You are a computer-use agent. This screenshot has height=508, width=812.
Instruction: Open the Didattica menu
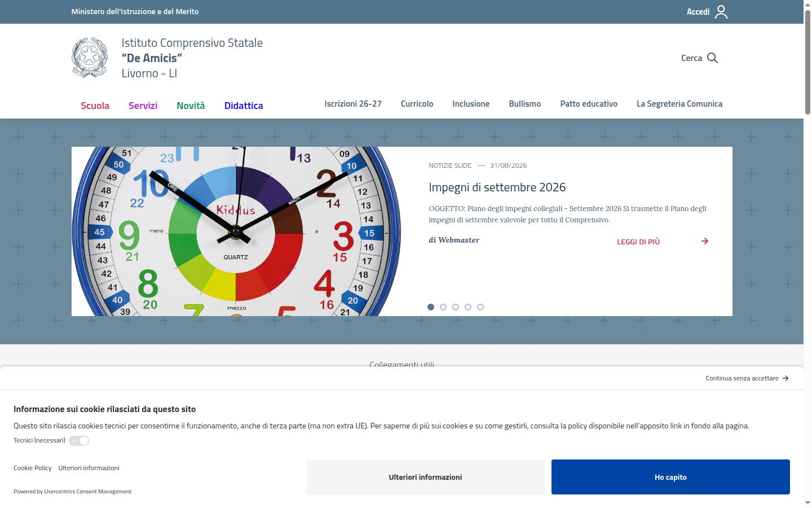pos(244,106)
